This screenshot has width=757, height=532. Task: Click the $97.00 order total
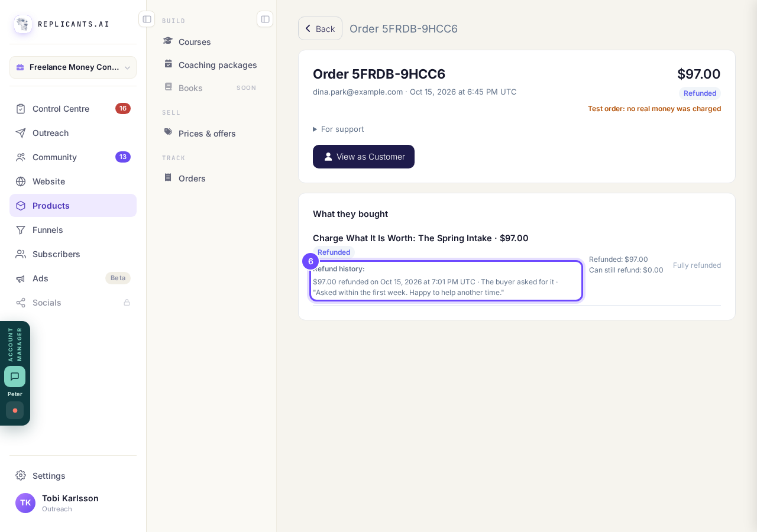(699, 74)
